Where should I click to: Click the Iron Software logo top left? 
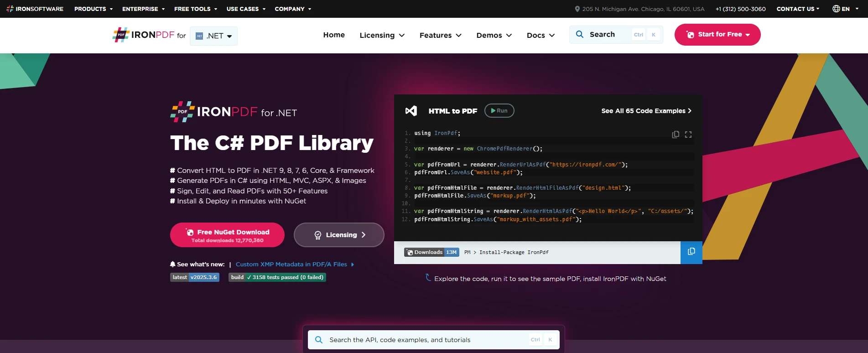[x=35, y=9]
